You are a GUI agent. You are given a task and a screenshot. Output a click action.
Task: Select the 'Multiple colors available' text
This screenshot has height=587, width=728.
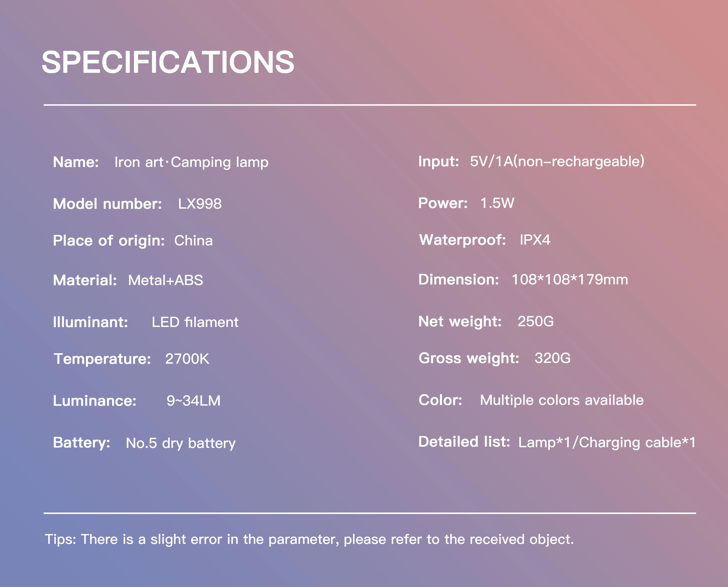click(562, 400)
